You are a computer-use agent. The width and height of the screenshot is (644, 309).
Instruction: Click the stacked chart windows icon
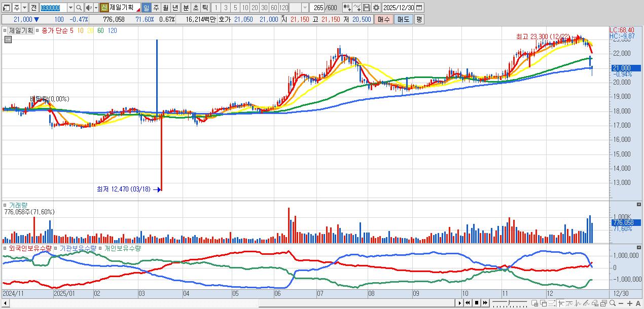(604, 303)
